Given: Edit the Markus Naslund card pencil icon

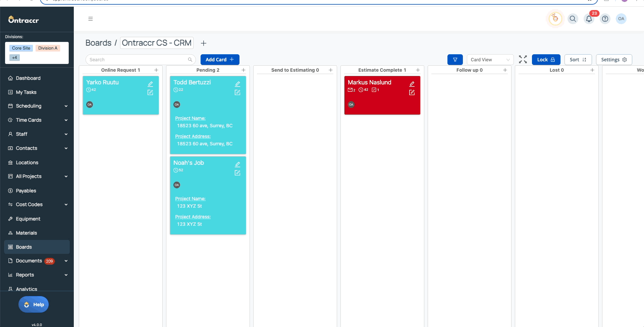Looking at the screenshot, I should coord(412,84).
